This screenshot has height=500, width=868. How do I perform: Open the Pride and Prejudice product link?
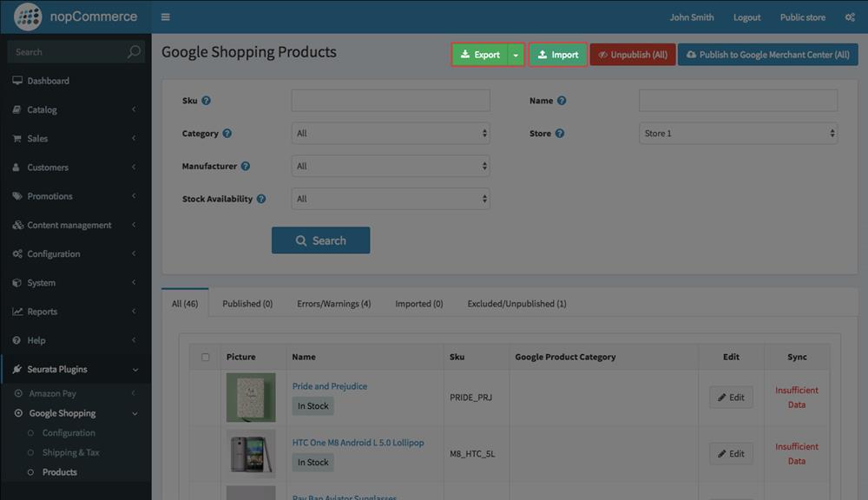pyautogui.click(x=329, y=386)
